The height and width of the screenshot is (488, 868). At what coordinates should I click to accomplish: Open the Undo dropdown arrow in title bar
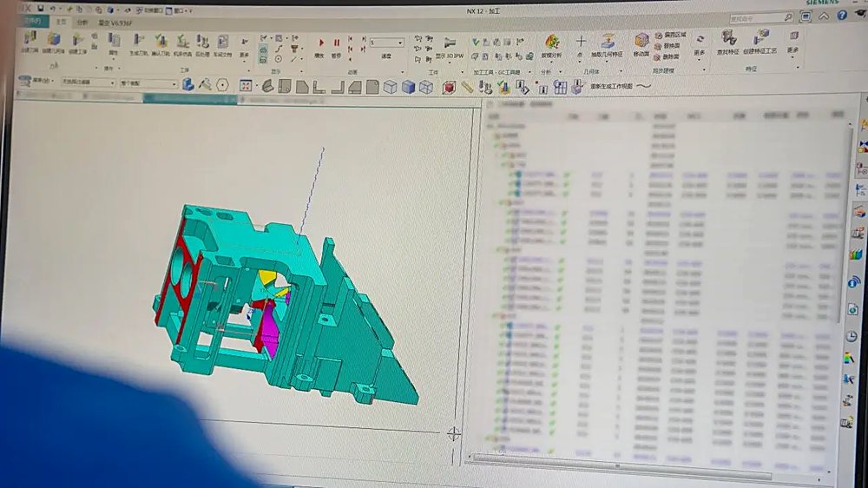coord(60,10)
